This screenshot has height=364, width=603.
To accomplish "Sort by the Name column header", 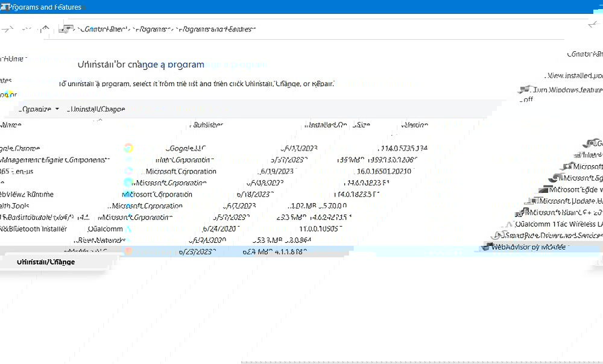I will pyautogui.click(x=11, y=125).
